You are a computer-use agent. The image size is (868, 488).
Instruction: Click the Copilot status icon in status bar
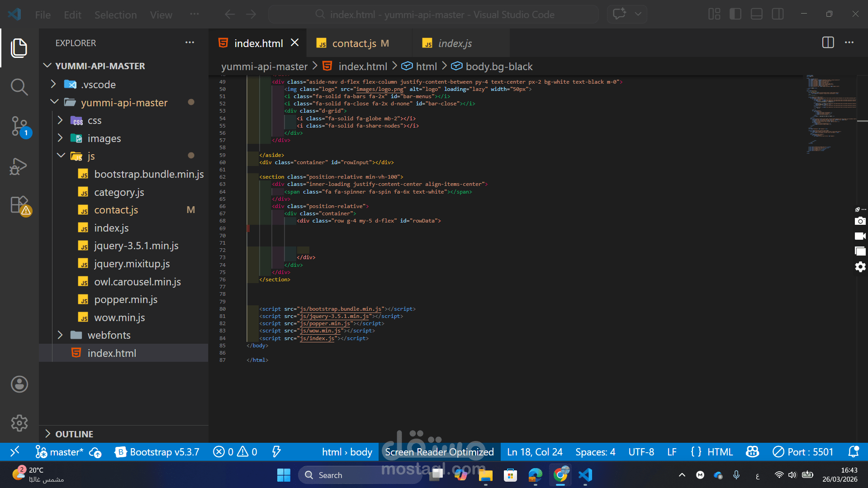pyautogui.click(x=753, y=451)
